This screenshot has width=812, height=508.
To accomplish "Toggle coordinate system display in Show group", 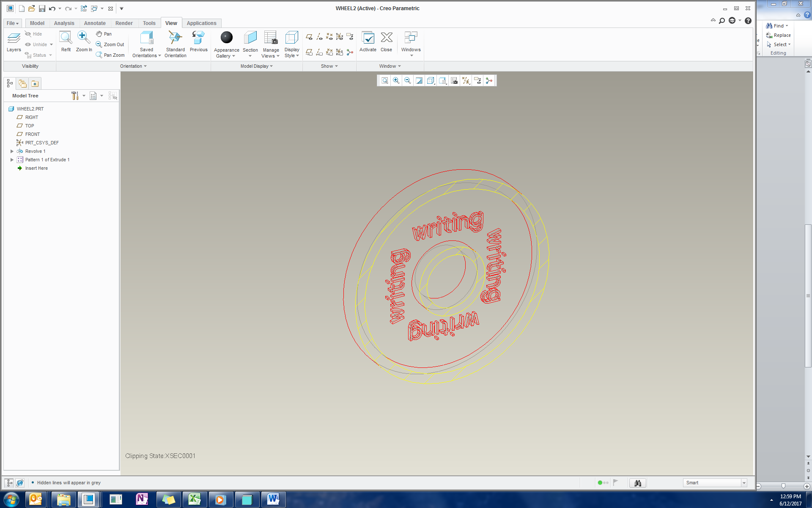I will (x=340, y=37).
